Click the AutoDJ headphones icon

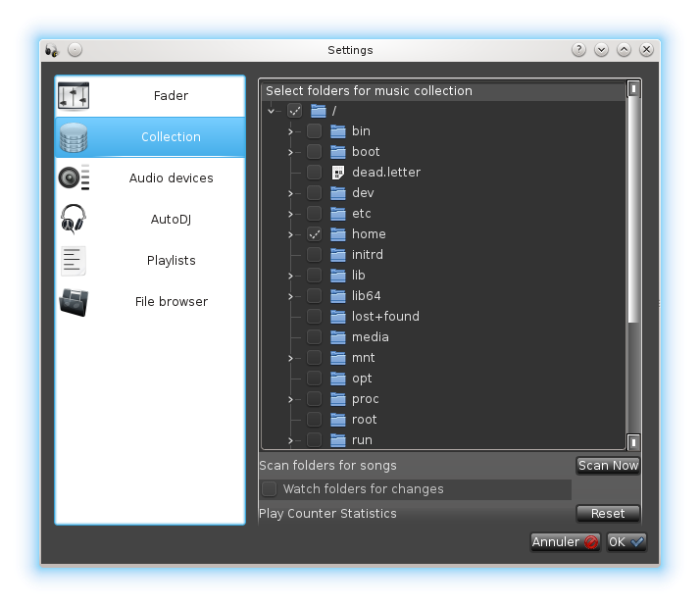pyautogui.click(x=73, y=219)
